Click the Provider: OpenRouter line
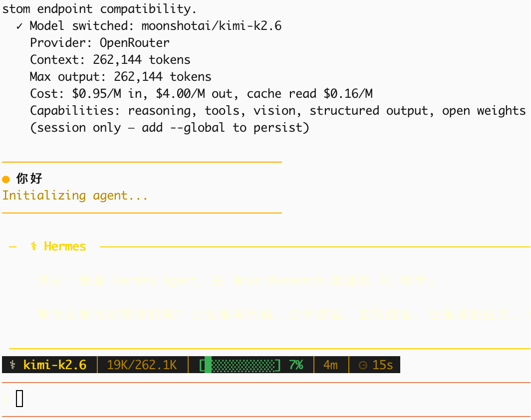 (100, 43)
